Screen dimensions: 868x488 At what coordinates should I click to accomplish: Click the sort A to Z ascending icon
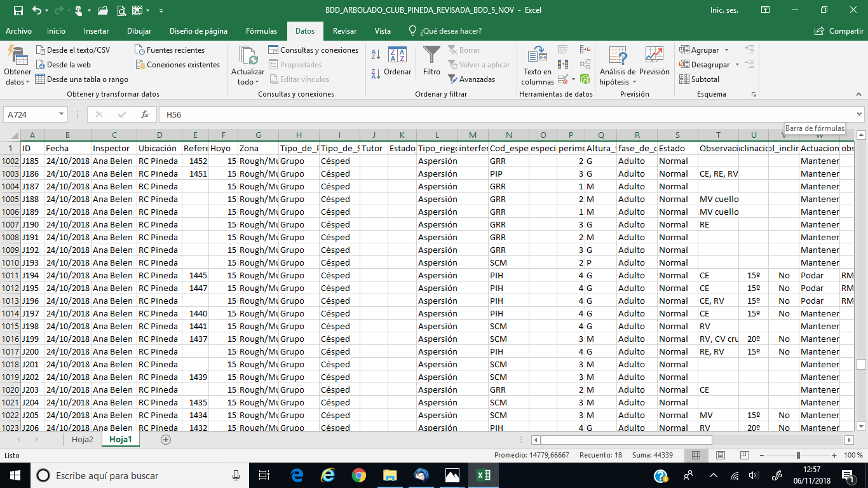pos(376,55)
